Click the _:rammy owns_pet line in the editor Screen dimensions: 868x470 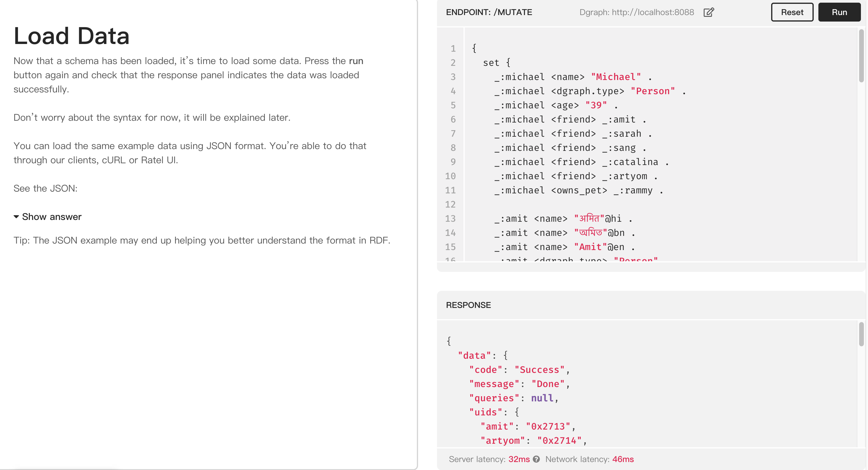pos(578,190)
